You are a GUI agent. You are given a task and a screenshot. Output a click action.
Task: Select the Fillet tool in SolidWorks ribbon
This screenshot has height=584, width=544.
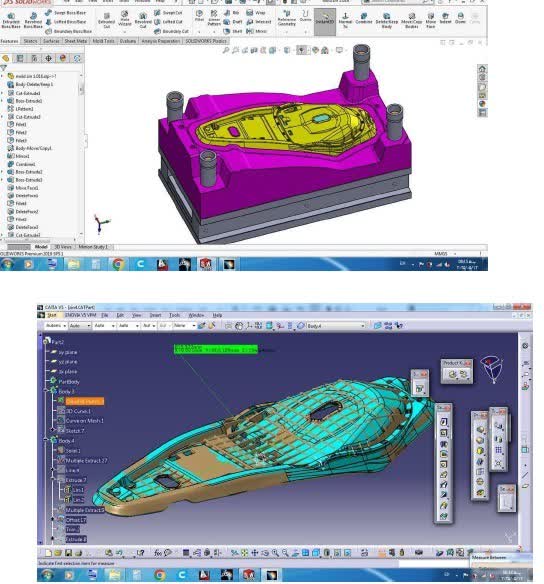pyautogui.click(x=199, y=16)
